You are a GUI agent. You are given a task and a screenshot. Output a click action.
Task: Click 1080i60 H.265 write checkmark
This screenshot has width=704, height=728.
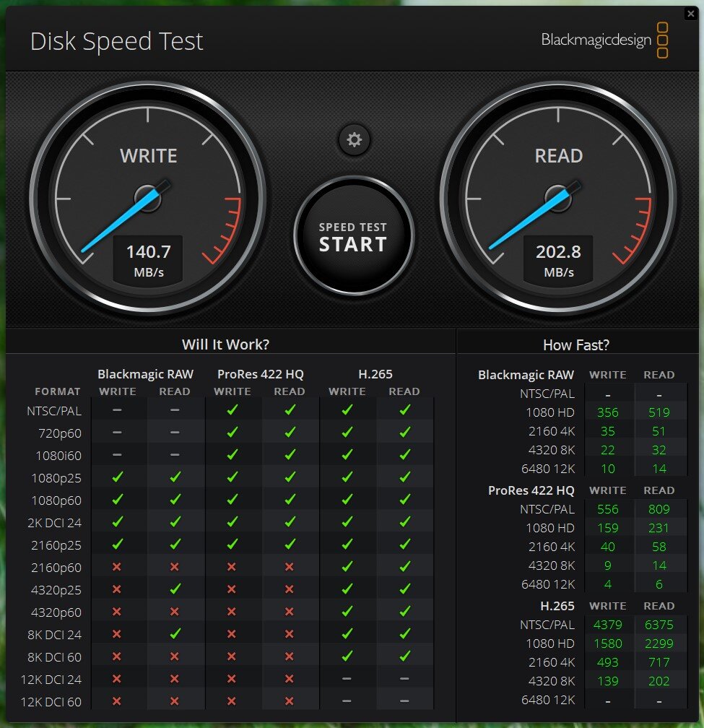click(347, 454)
